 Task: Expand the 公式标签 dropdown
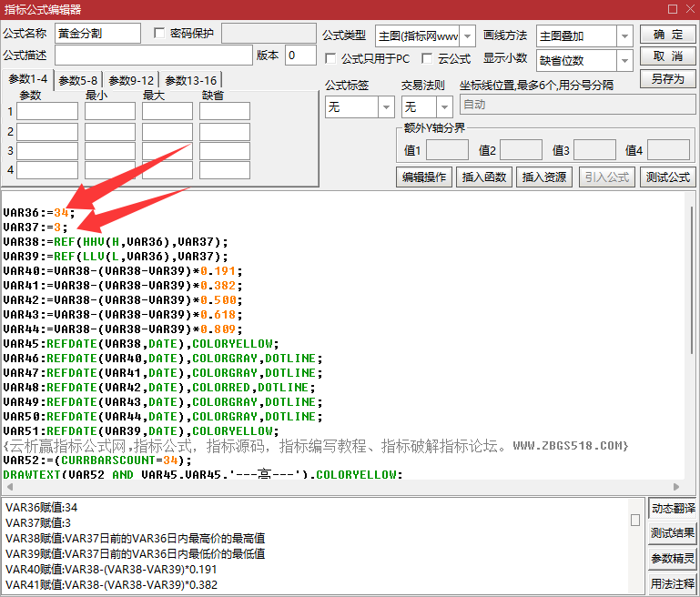point(385,107)
